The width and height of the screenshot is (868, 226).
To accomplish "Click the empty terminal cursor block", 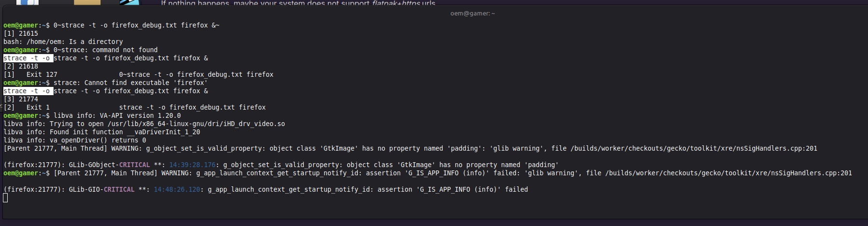I will 5,198.
